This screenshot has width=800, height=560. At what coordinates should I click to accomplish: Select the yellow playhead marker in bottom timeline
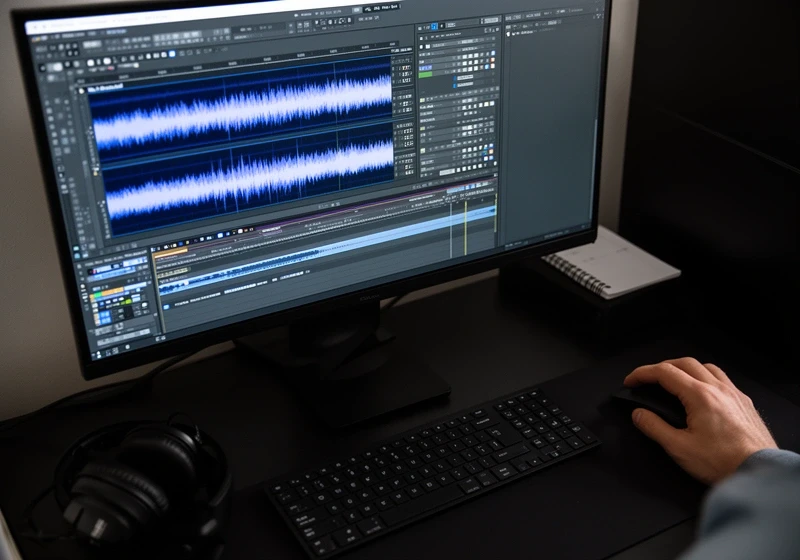click(465, 227)
